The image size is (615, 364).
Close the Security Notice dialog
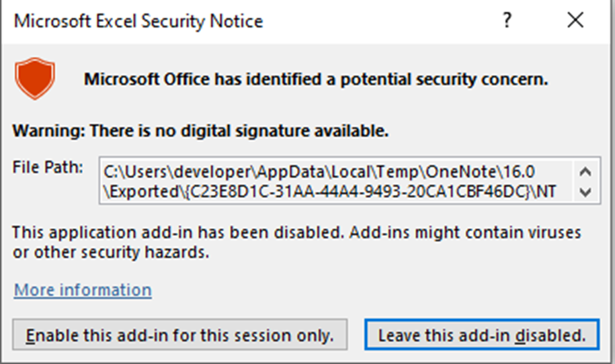[x=575, y=20]
